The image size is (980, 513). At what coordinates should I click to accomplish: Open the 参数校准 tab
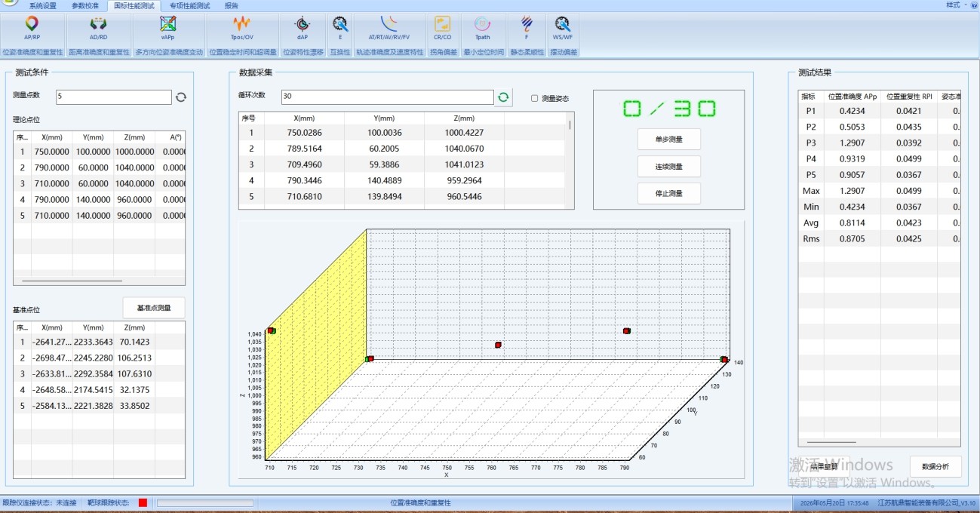click(84, 5)
